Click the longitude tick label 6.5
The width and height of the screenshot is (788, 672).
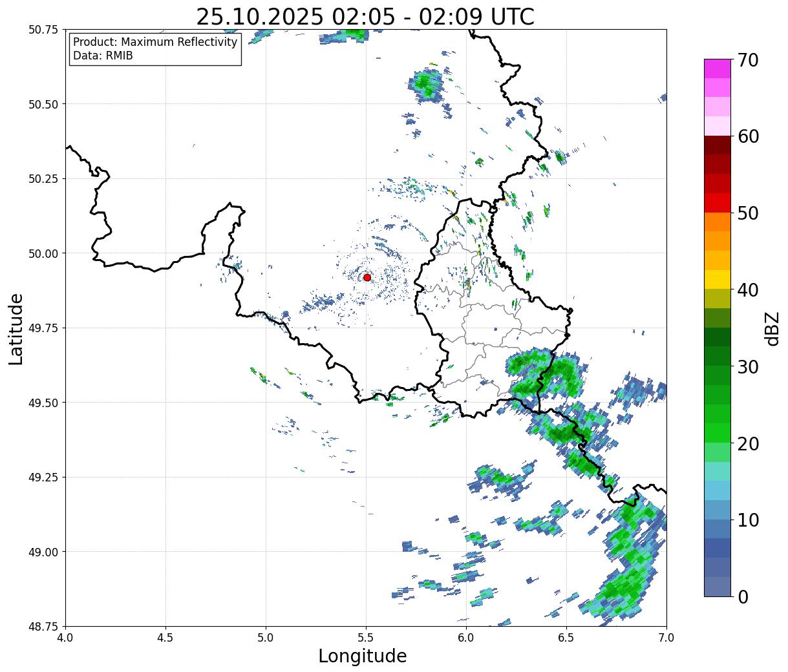pos(566,637)
